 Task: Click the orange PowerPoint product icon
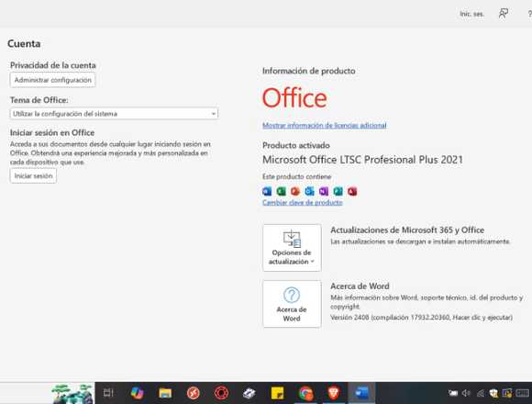tap(295, 192)
